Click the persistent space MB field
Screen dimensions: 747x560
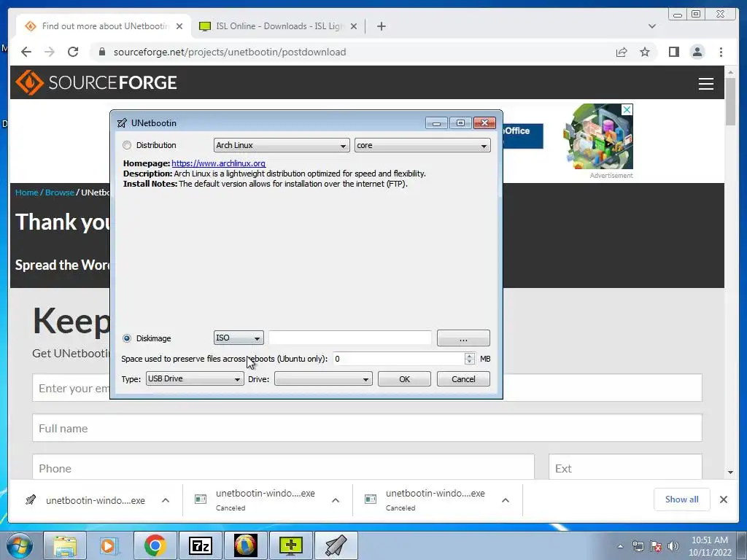[x=398, y=359]
